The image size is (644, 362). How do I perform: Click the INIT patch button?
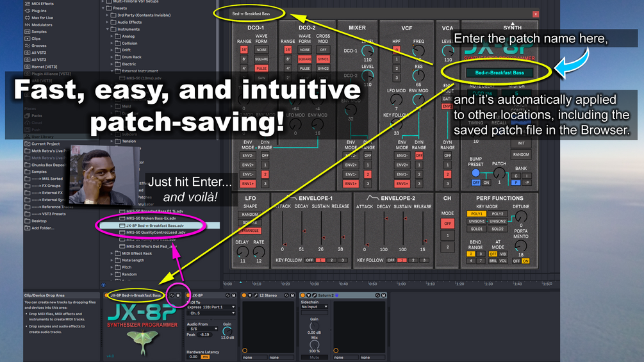(x=521, y=144)
